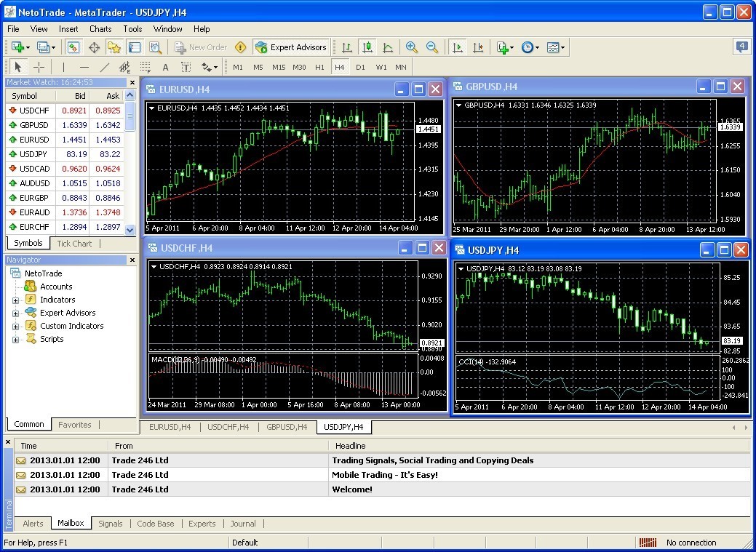Set timeframe to D1
The width and height of the screenshot is (756, 552).
coord(361,68)
